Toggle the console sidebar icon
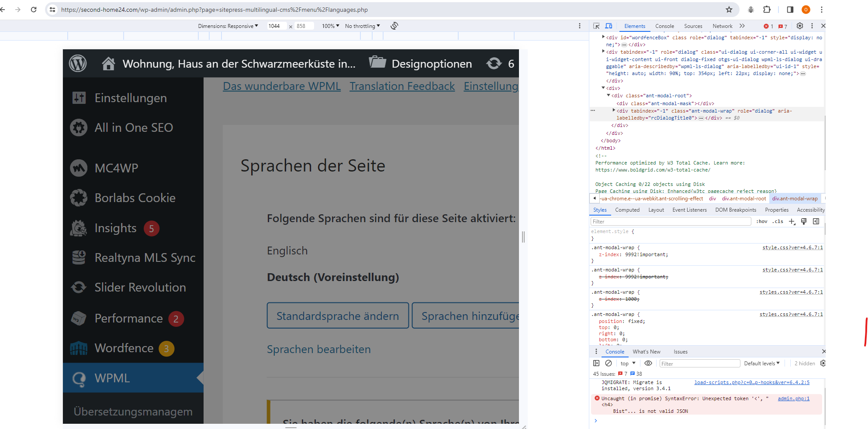Screen dimensions: 868x429 [596, 363]
